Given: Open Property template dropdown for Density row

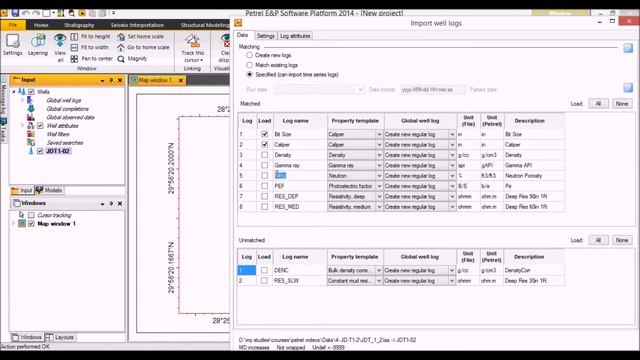Looking at the screenshot, I should [x=379, y=155].
